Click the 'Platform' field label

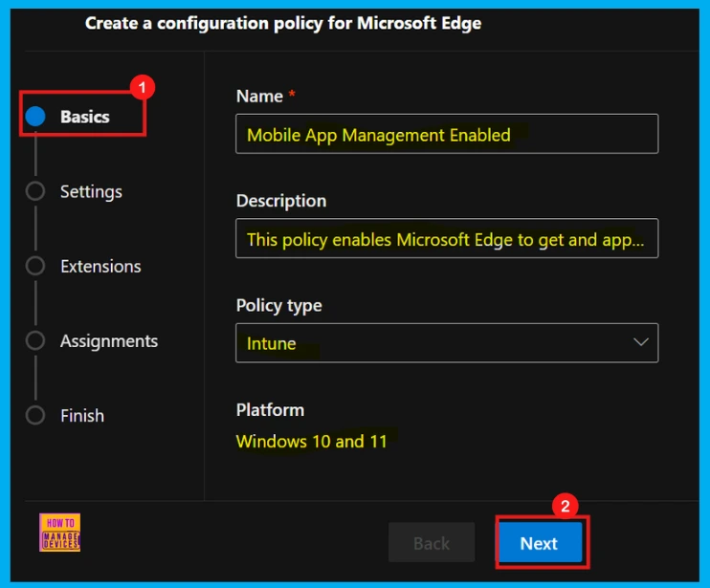(271, 410)
